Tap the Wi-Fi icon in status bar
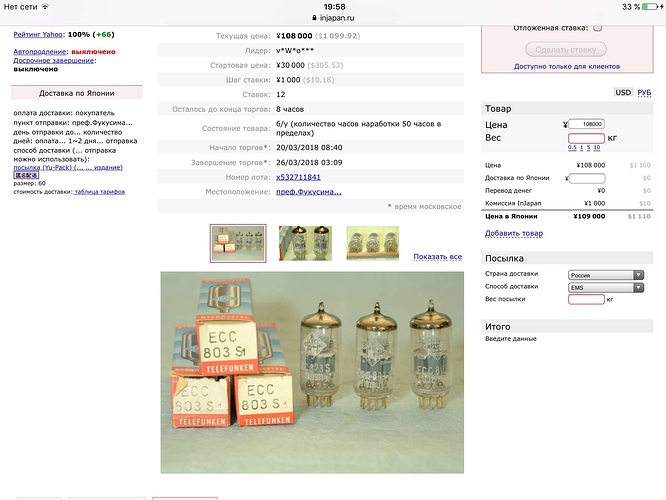The height and width of the screenshot is (500, 666). coord(45,7)
